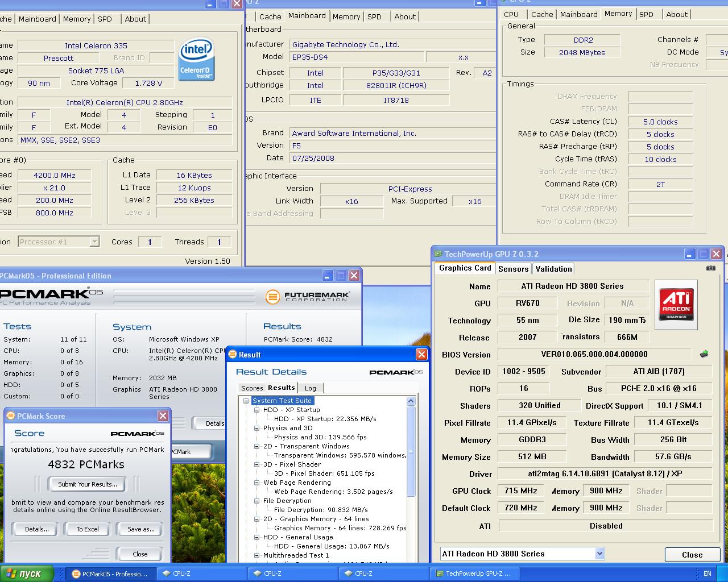The image size is (728, 582).
Task: Click the GPU-Z screenshot camera icon
Action: point(710,268)
